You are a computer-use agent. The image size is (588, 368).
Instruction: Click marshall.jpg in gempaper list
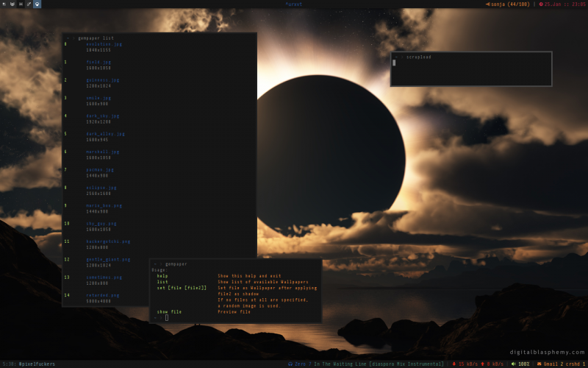pos(103,152)
